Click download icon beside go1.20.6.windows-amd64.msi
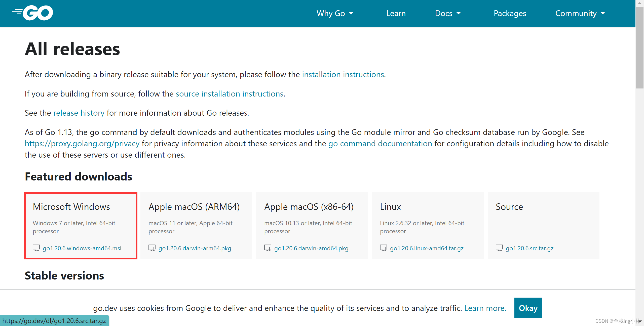The height and width of the screenshot is (326, 644). point(36,248)
